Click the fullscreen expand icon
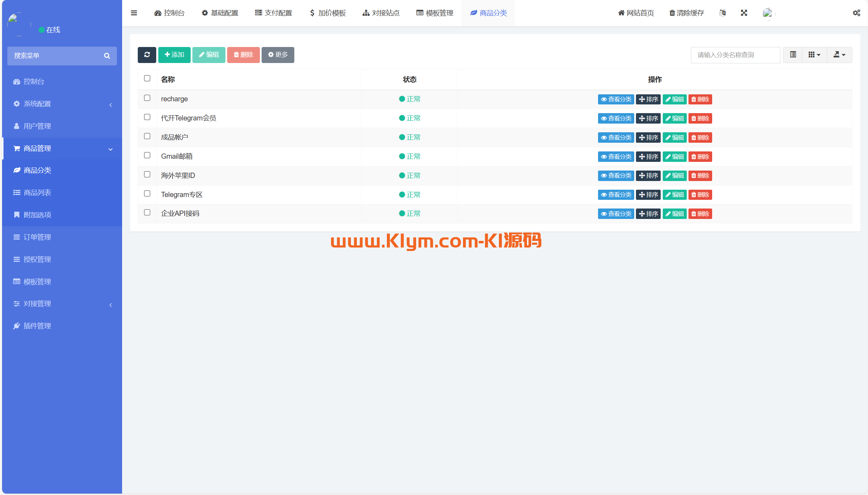 coord(744,13)
